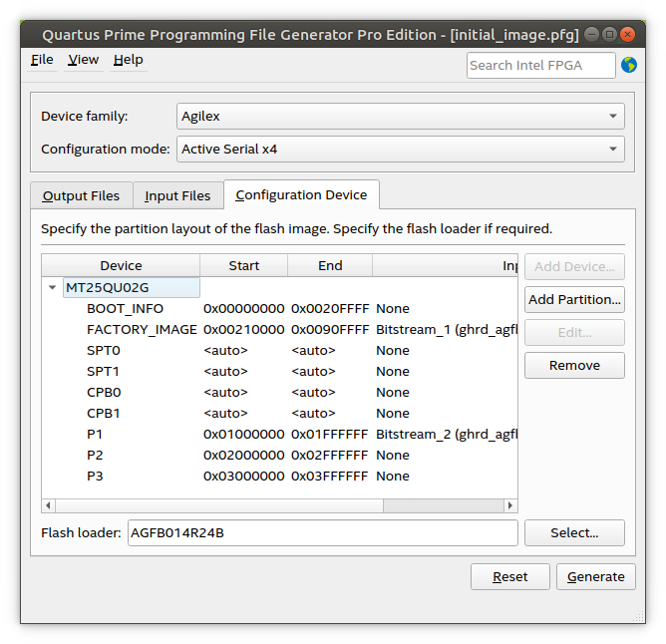Switch to the Input Files tab
This screenshot has width=666, height=644.
[x=177, y=196]
